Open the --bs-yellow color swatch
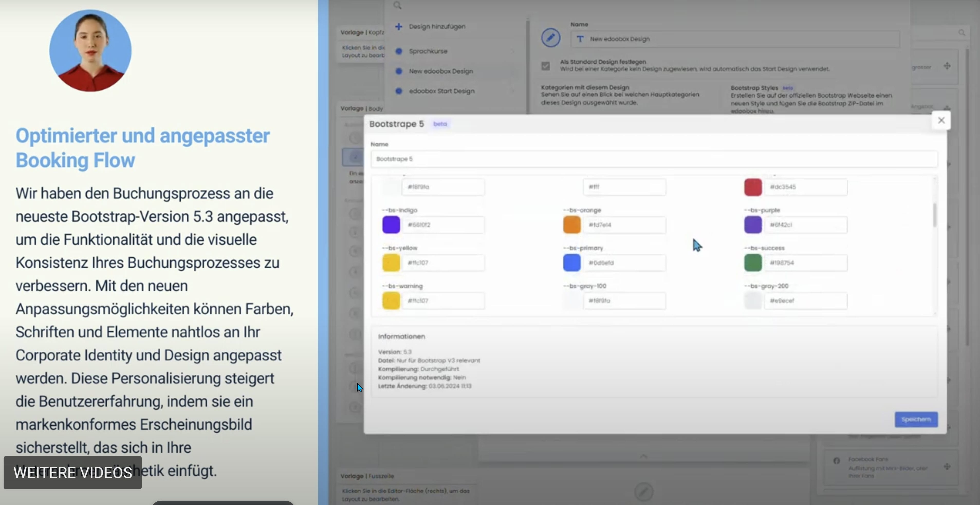Screen dimensions: 980x505 (391, 263)
